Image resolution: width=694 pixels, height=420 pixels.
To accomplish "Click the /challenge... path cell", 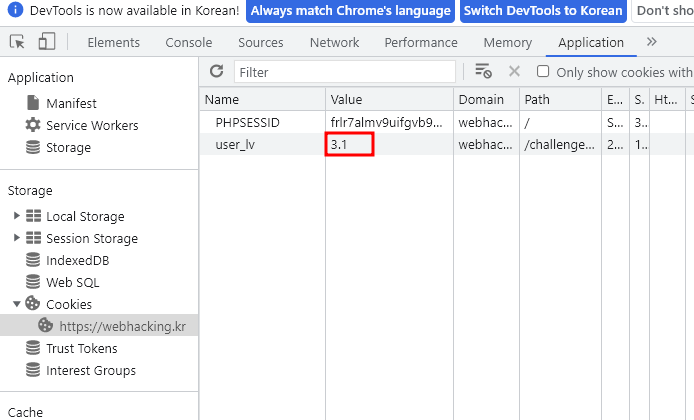I will click(x=561, y=144).
